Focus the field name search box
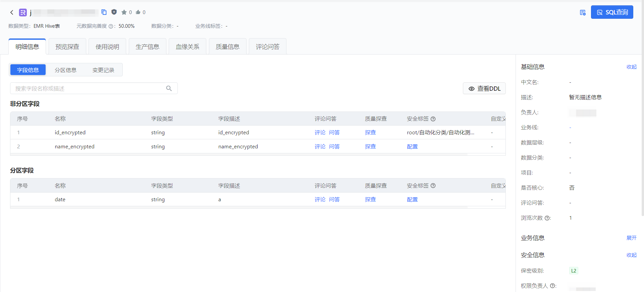The width and height of the screenshot is (644, 292). (x=94, y=88)
